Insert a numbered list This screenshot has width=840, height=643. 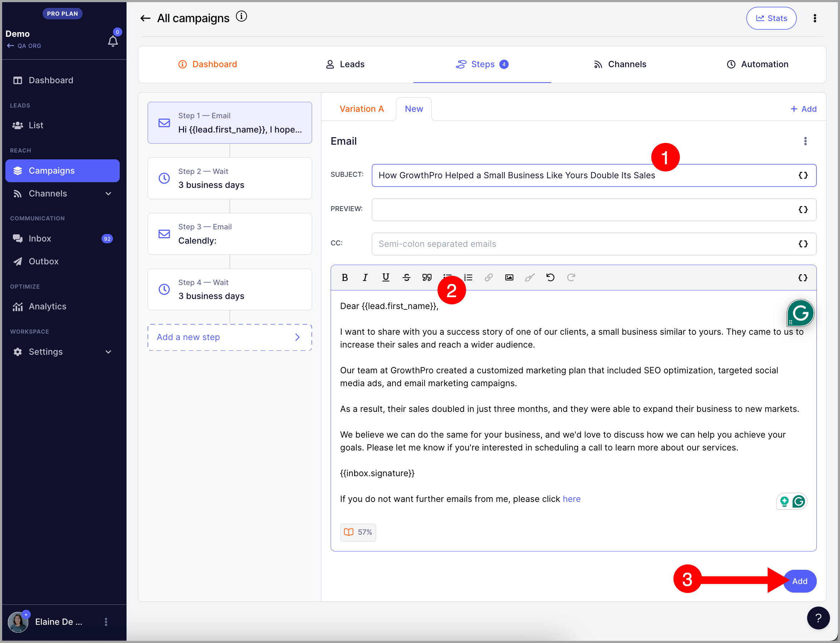468,278
